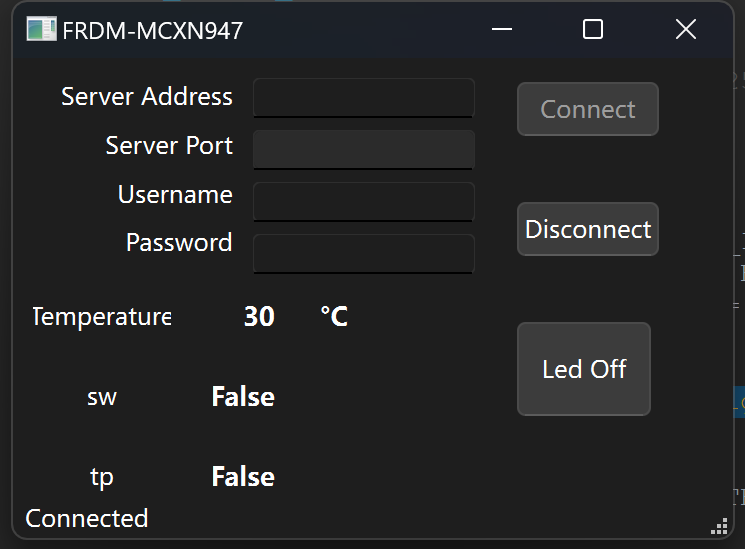Click the FRDM-MCXN947 window app icon
Screen dimensions: 745x549
click(x=41, y=29)
